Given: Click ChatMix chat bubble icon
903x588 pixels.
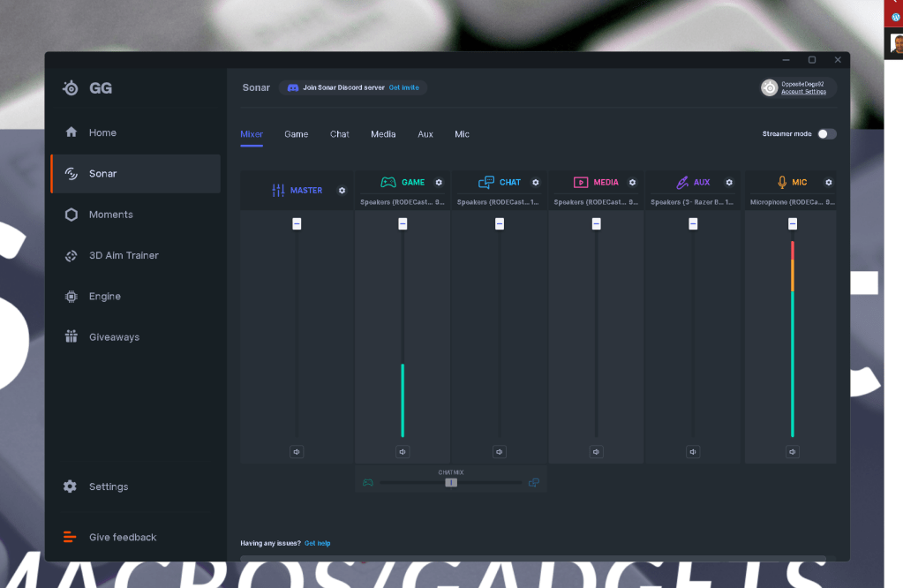Looking at the screenshot, I should tap(534, 483).
